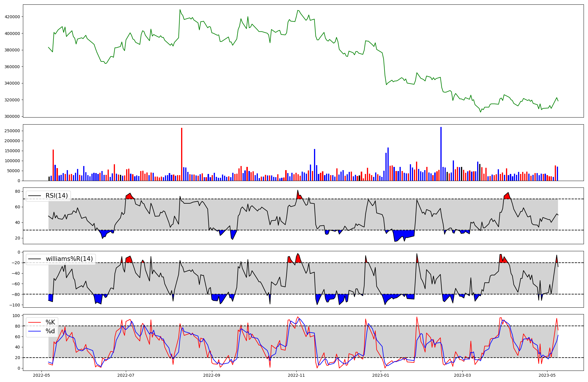This screenshot has height=382, width=588.
Task: Click the 2022-09 date axis label
Action: 212,375
